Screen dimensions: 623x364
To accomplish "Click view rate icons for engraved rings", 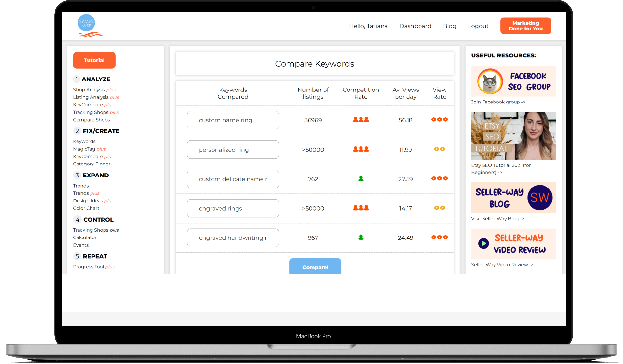I will [x=439, y=208].
